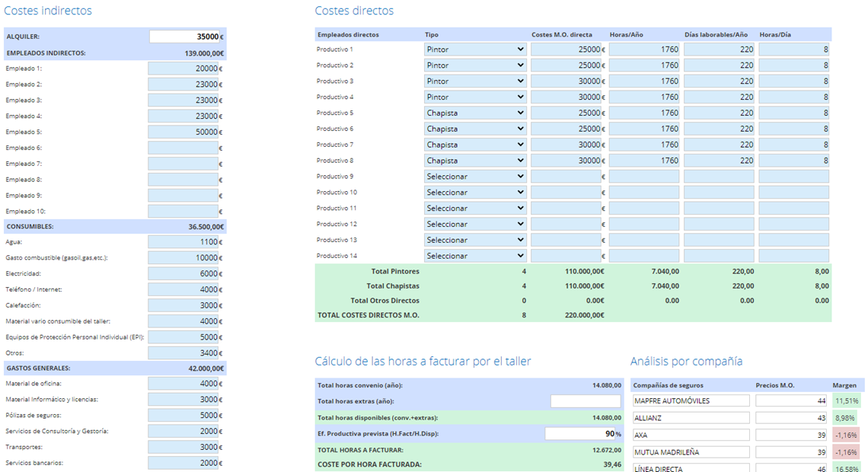Screen dimensions: 868x472
Task: Click AXA price field showing 39
Action: pyautogui.click(x=792, y=435)
